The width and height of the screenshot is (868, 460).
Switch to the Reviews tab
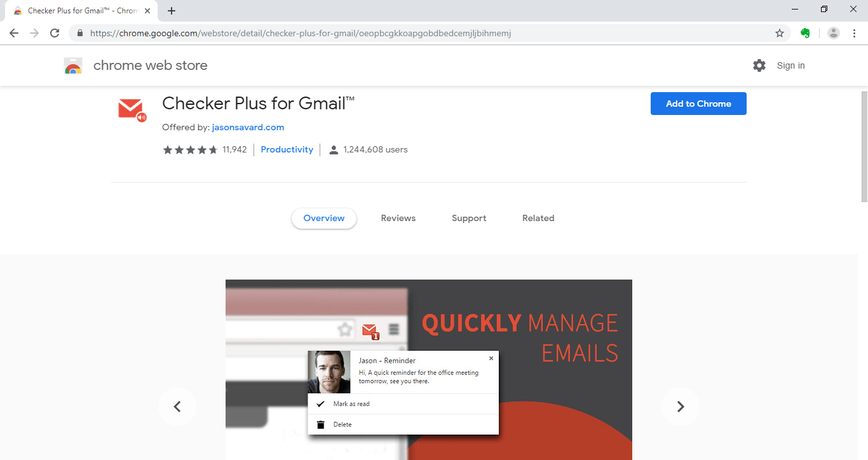(x=398, y=218)
